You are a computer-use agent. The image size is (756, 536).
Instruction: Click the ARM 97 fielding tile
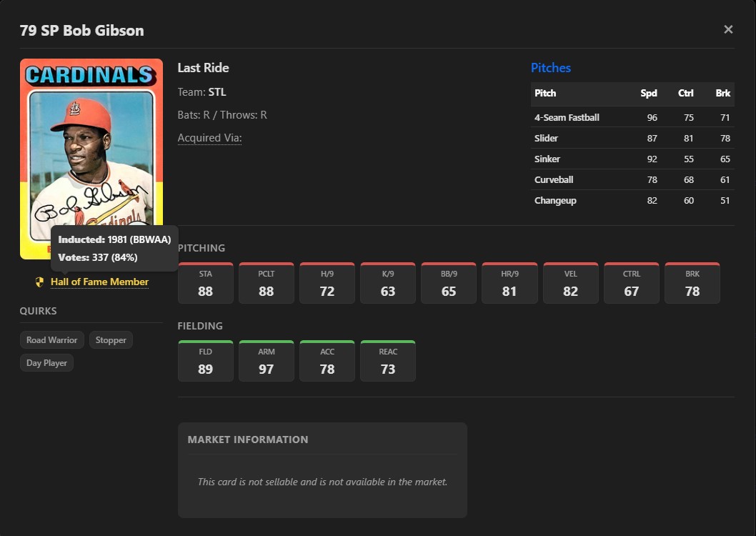266,361
